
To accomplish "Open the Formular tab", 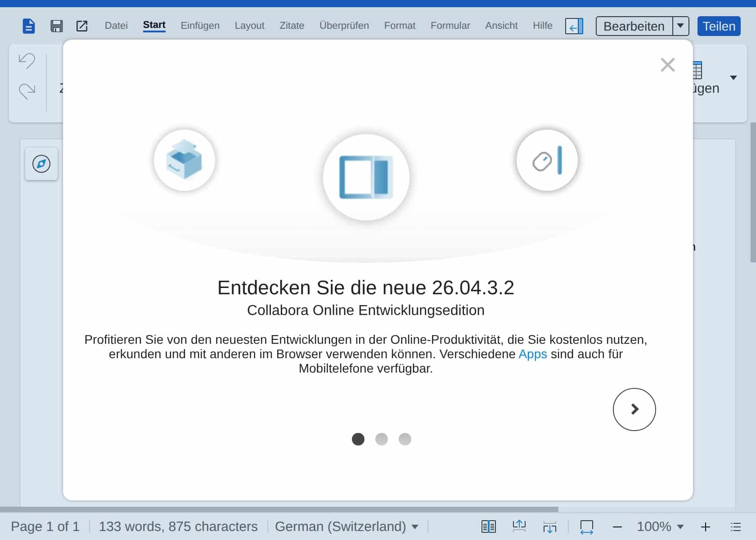I will coord(450,26).
